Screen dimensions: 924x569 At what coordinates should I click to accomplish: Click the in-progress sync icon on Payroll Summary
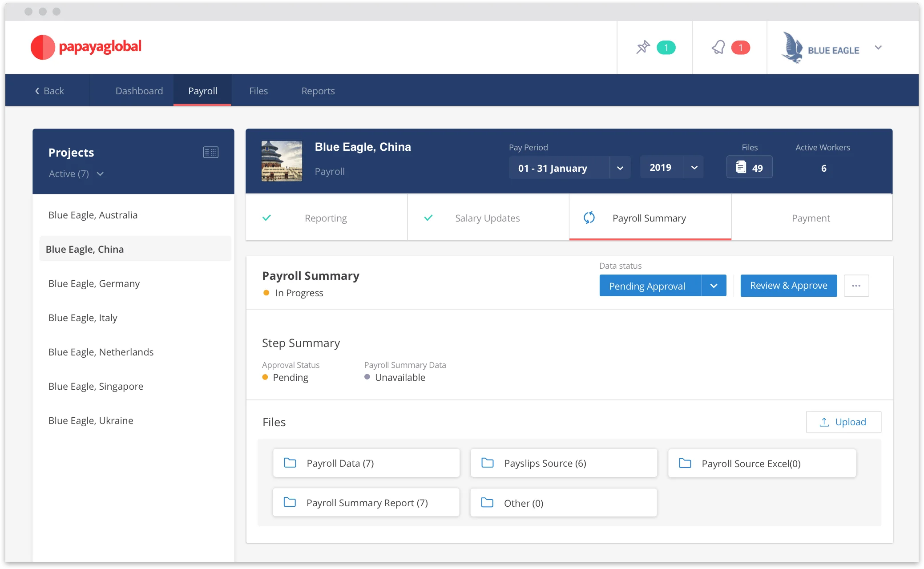589,218
